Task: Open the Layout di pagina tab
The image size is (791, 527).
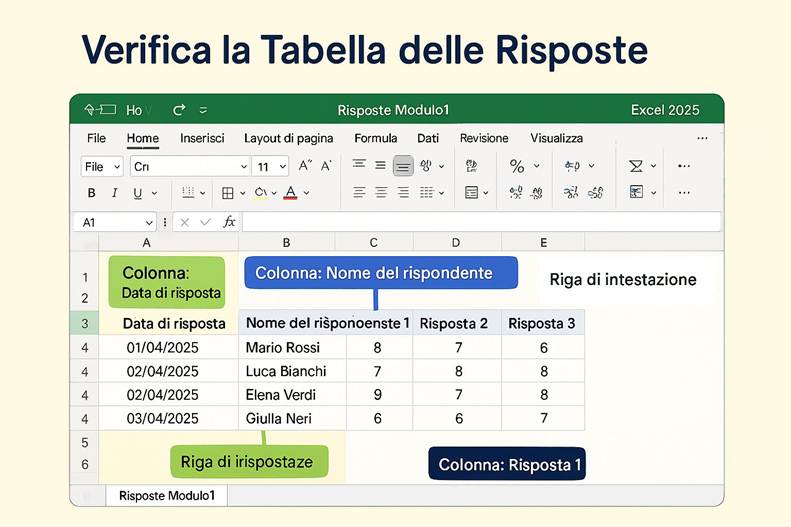Action: [289, 139]
